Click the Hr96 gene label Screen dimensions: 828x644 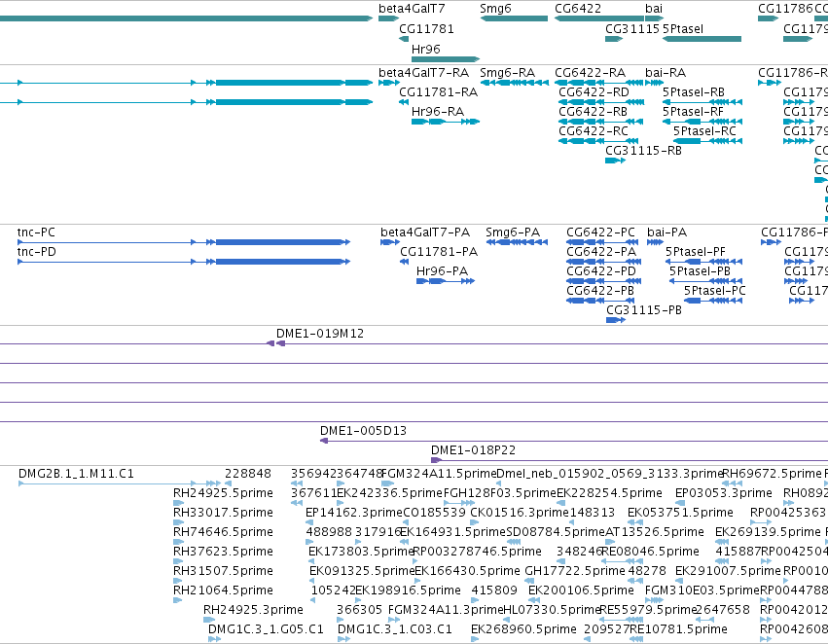coord(425,49)
